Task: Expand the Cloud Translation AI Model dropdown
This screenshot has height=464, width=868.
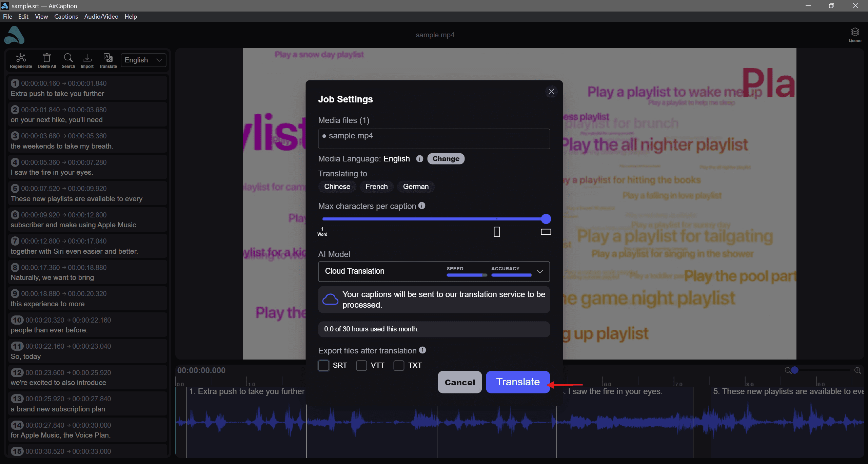Action: pyautogui.click(x=434, y=271)
